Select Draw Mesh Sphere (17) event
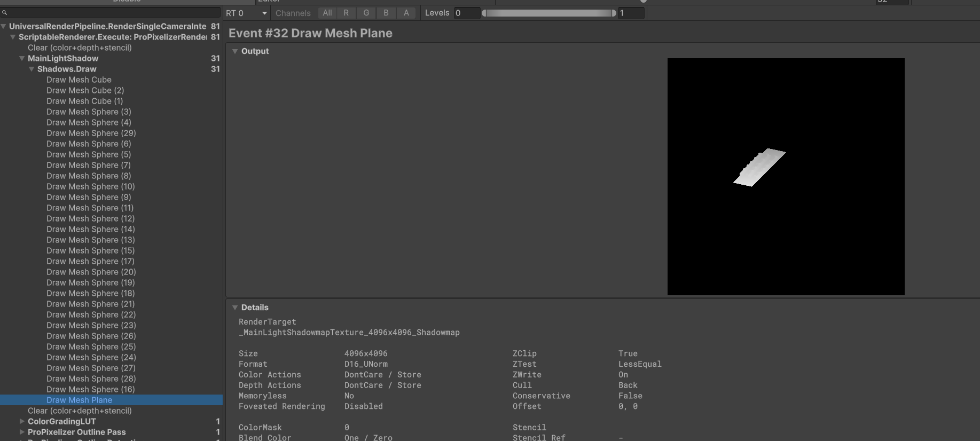This screenshot has height=441, width=980. tap(91, 261)
